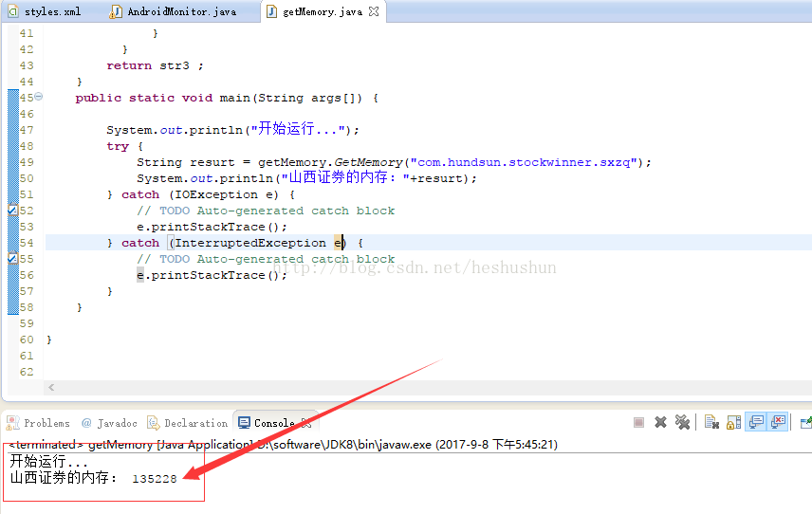
Task: Click the Clear Console icon
Action: click(x=710, y=423)
